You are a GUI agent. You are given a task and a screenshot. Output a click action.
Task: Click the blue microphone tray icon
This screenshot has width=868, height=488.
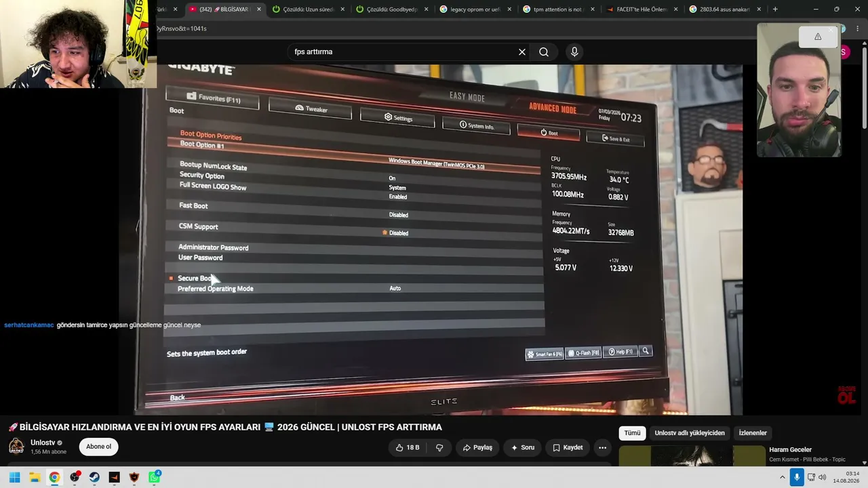pyautogui.click(x=797, y=477)
